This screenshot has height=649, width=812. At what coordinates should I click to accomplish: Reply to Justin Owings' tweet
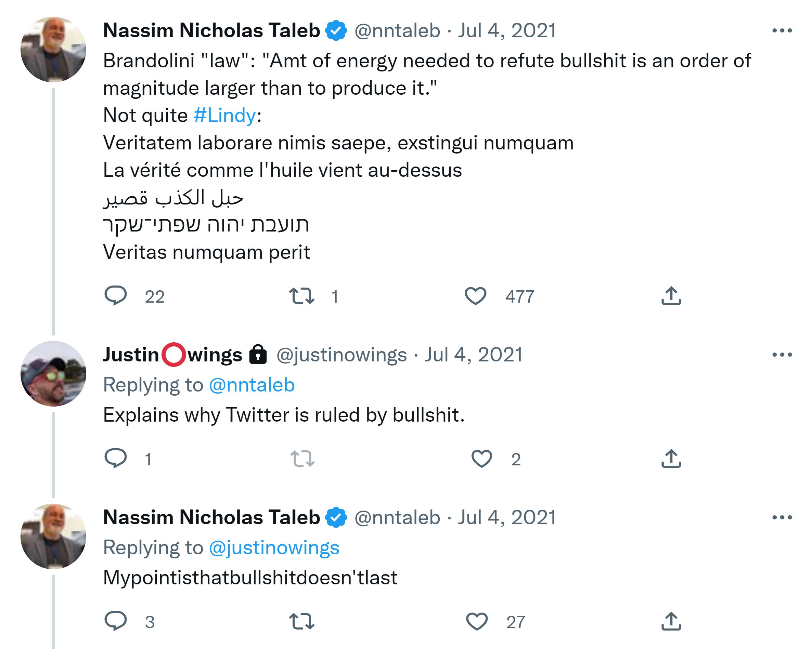pyautogui.click(x=116, y=458)
